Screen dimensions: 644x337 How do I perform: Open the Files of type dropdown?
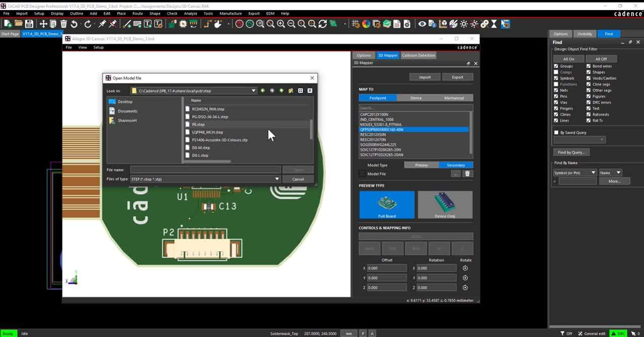tap(277, 179)
